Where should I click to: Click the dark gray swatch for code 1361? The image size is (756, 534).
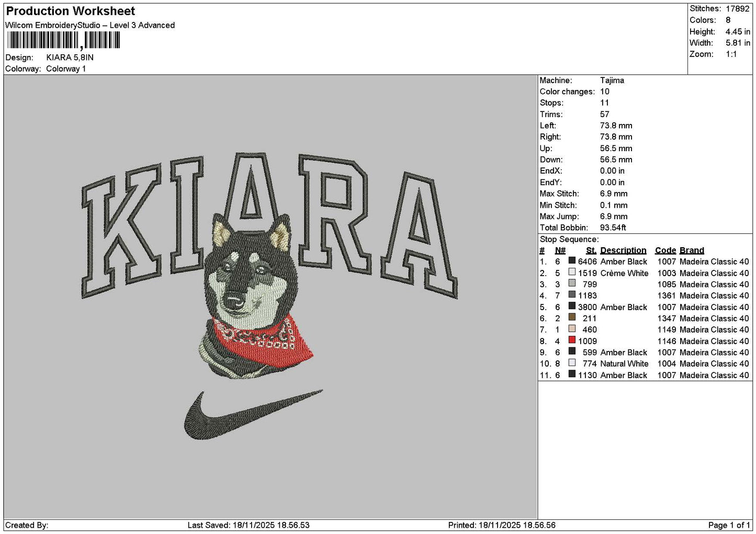(572, 295)
